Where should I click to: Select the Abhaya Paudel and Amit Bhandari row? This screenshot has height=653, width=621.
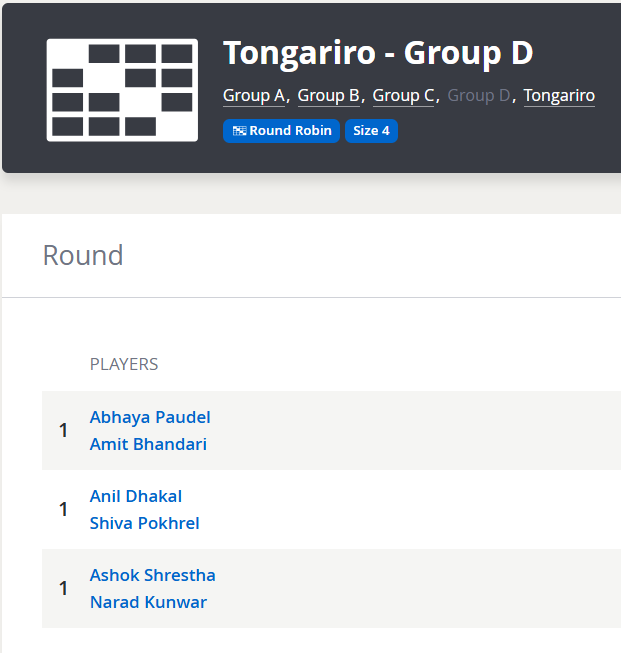pos(400,430)
